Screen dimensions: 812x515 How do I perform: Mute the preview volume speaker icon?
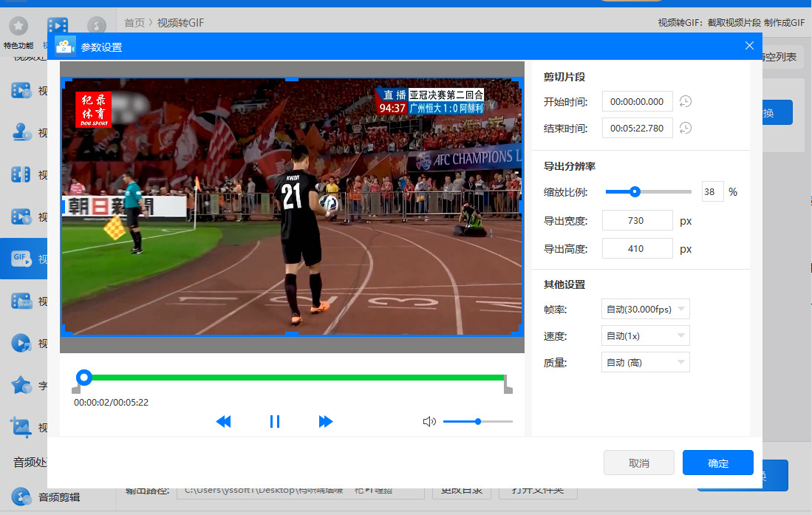[429, 421]
